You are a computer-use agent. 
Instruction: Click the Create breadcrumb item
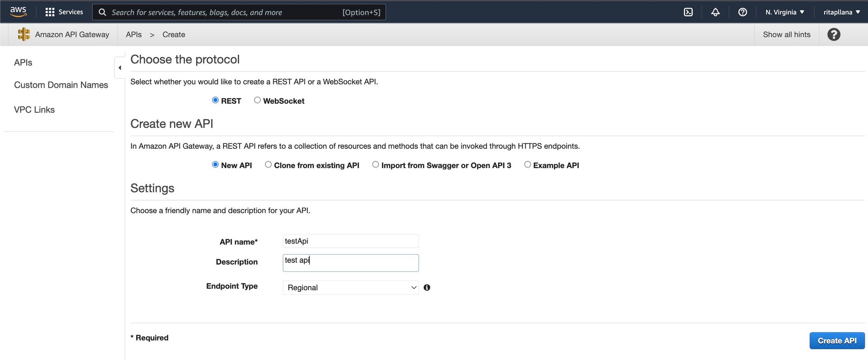click(174, 34)
